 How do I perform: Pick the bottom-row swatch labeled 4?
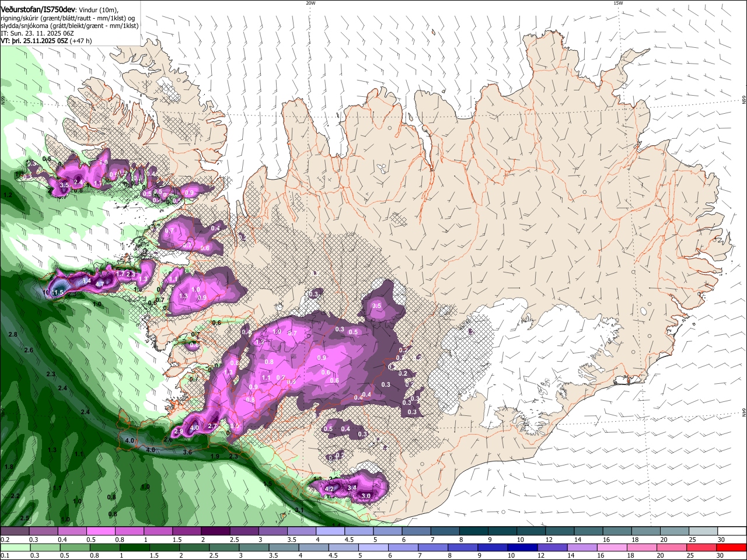point(313,548)
